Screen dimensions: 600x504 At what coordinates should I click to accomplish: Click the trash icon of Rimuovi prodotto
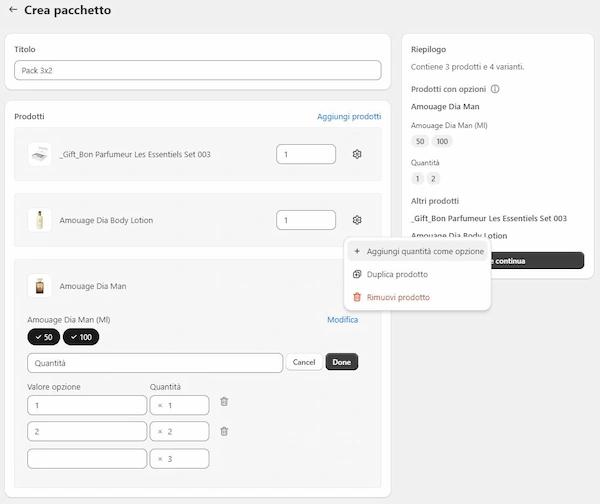click(x=357, y=297)
